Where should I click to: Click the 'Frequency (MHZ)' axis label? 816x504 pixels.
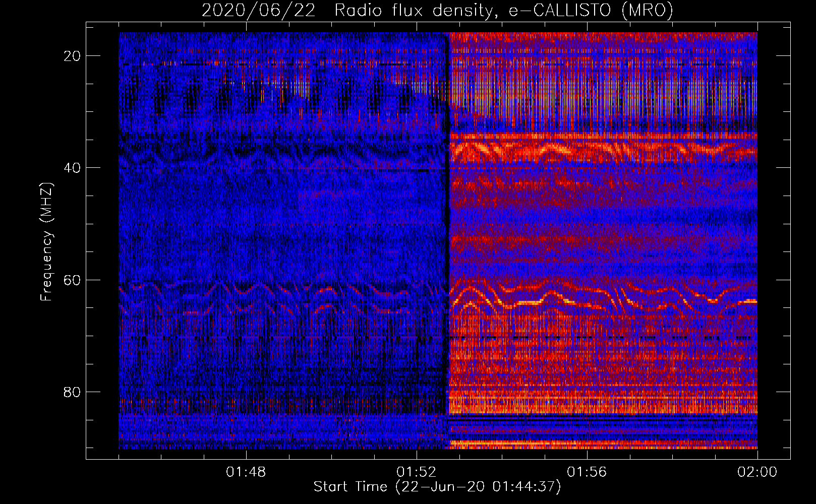(x=46, y=242)
